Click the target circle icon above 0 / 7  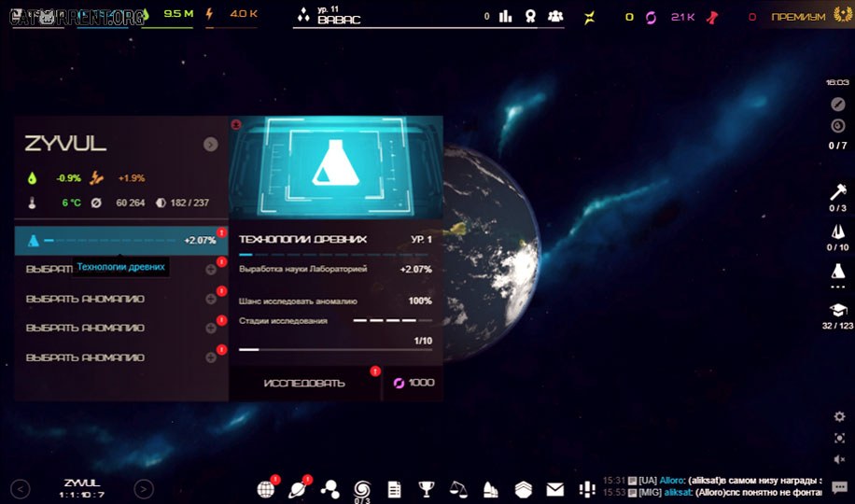coord(838,125)
